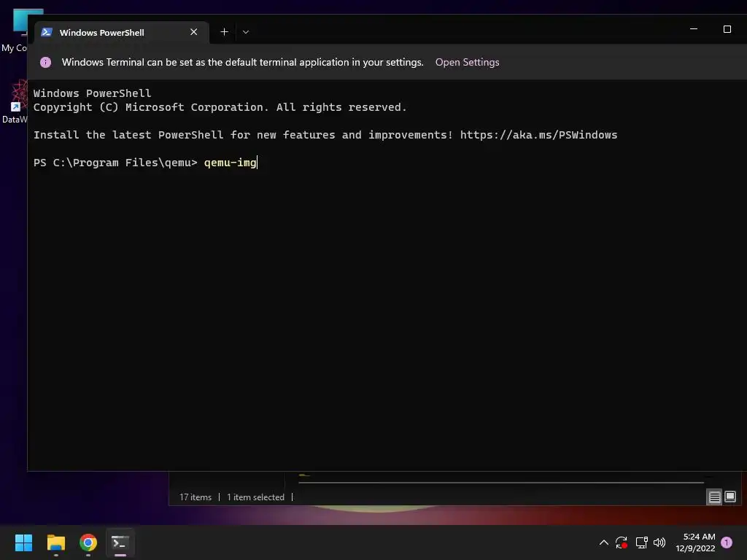The height and width of the screenshot is (560, 747).
Task: Switch File Explorer to large thumbnails view
Action: (729, 497)
